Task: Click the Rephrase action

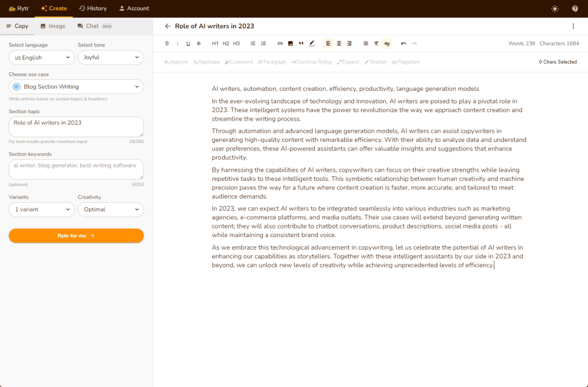Action: [x=206, y=62]
